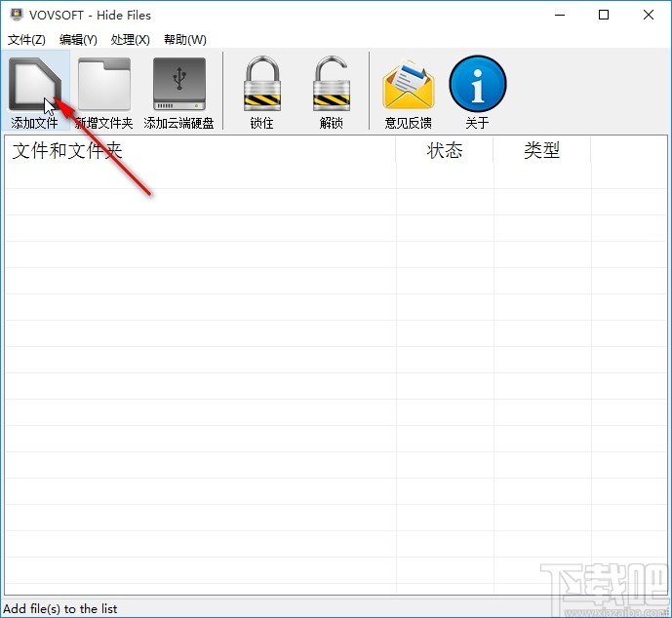Open the 编辑(Y) menu
Image resolution: width=672 pixels, height=618 pixels.
pyautogui.click(x=78, y=39)
